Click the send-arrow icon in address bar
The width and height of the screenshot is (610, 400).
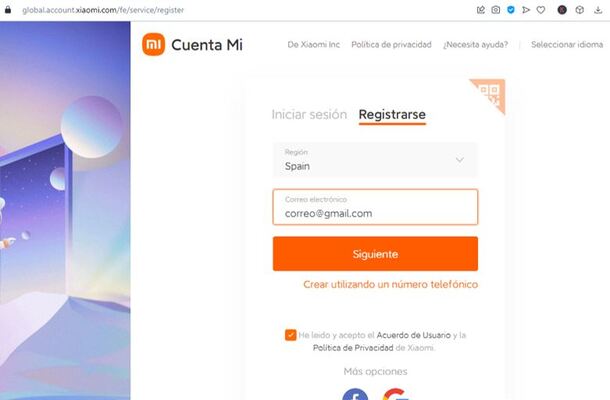526,10
